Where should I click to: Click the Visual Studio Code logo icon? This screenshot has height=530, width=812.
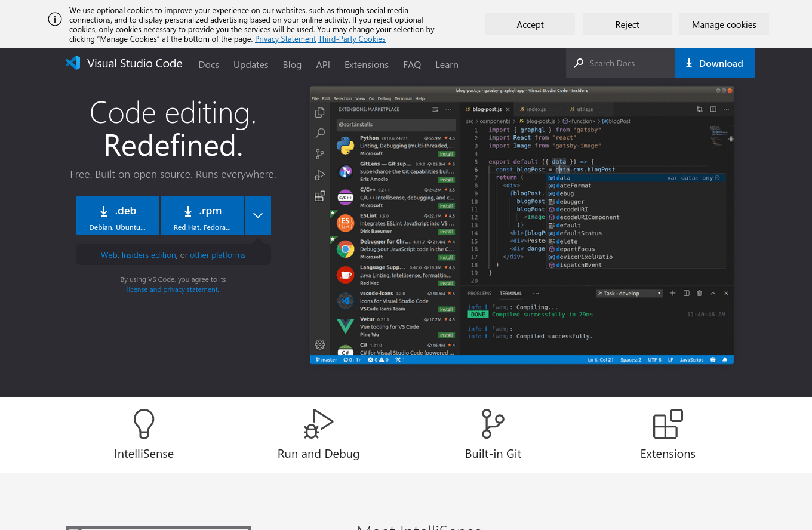[73, 63]
